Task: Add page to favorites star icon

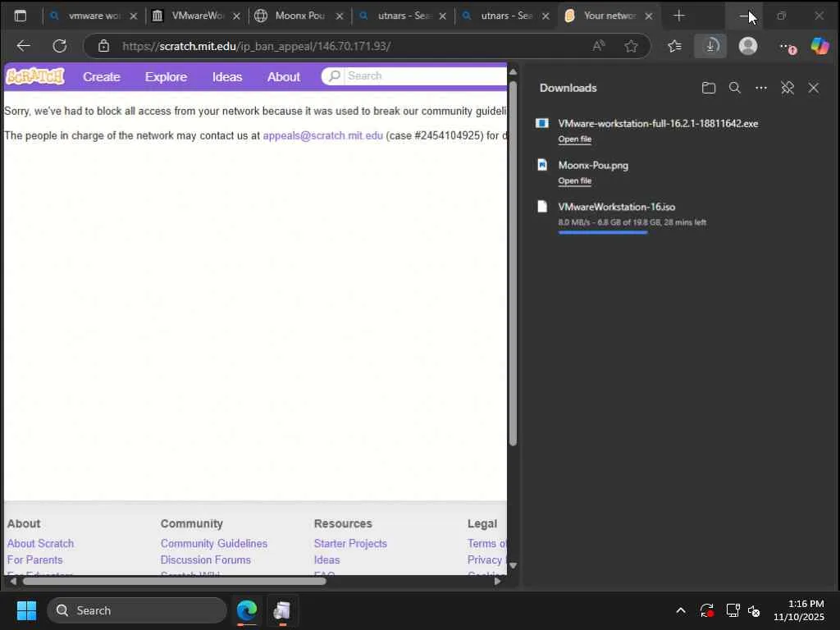Action: 631,46
